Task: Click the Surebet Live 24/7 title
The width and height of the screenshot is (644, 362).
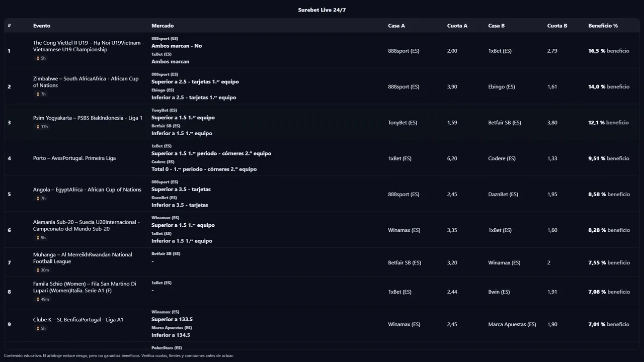Action: coord(322,10)
